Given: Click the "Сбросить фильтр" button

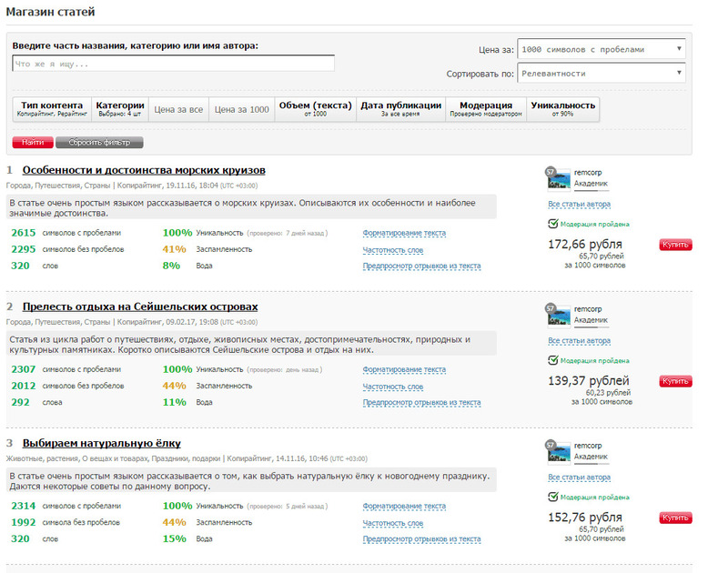Looking at the screenshot, I should pyautogui.click(x=99, y=143).
